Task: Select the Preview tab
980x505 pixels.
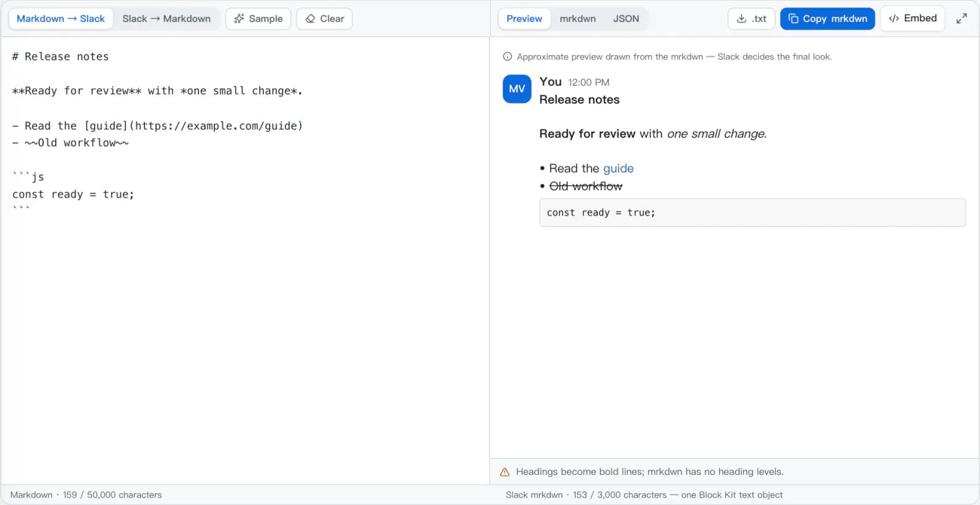Action: pos(524,18)
